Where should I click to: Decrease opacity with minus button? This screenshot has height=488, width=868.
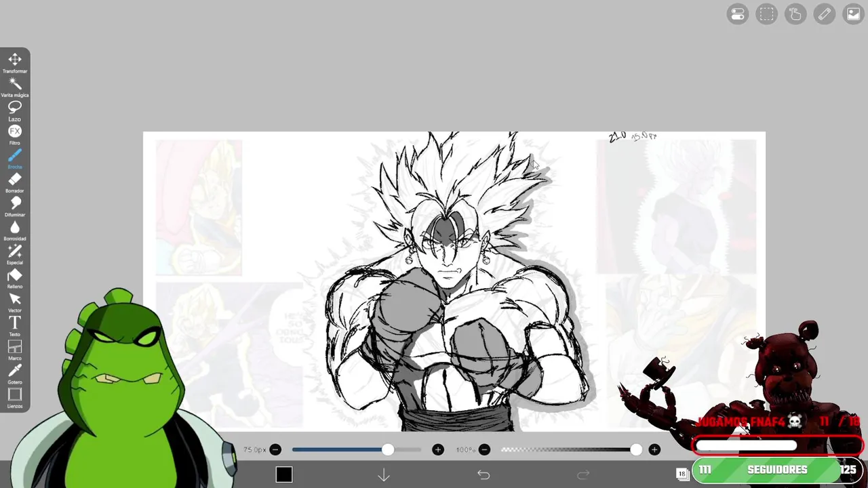coord(484,449)
